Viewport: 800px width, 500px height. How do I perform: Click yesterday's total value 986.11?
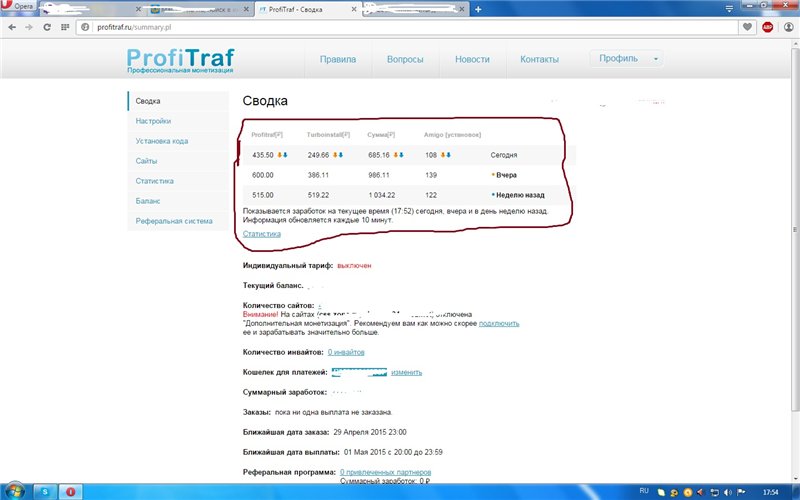[x=379, y=175]
